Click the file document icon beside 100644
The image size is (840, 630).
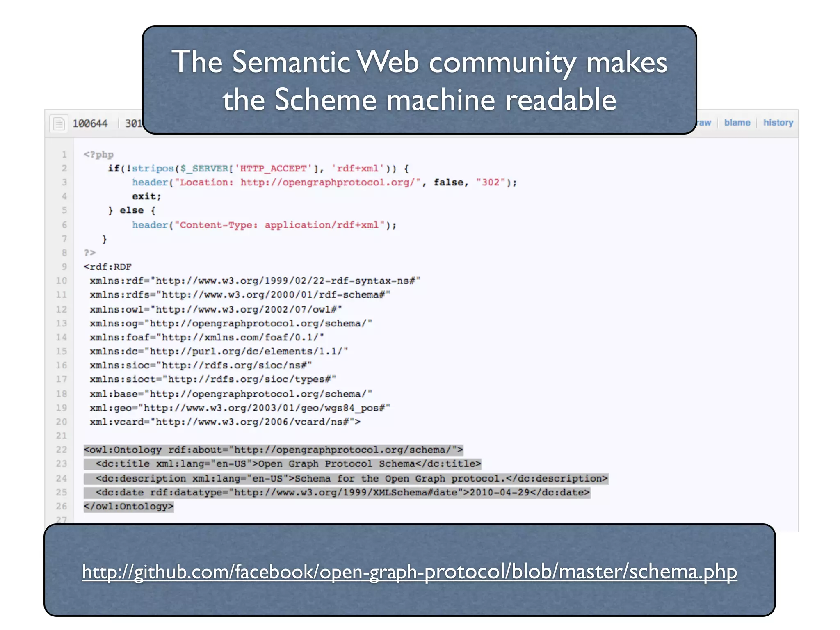[59, 123]
